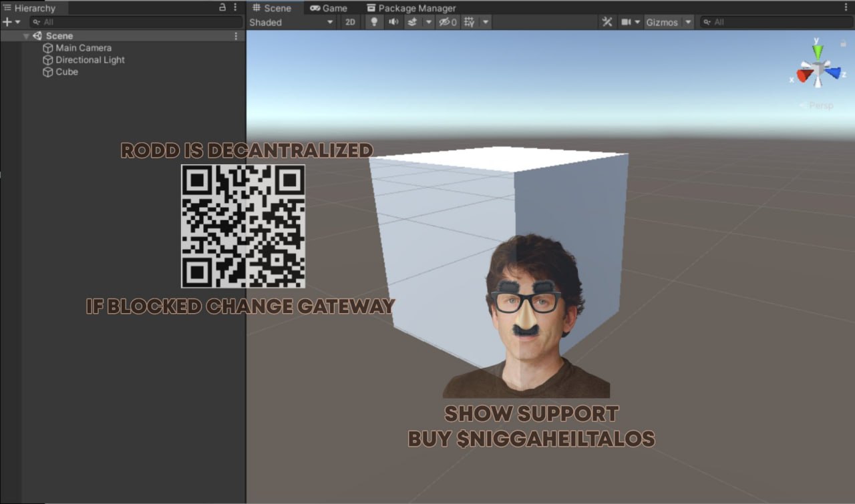Click the red X axis cone on gizmo
The height and width of the screenshot is (504, 855).
[x=805, y=74]
